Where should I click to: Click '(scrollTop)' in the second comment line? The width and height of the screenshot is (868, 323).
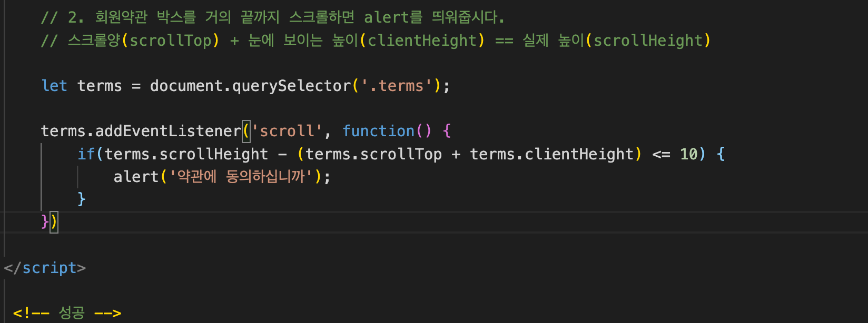(170, 41)
